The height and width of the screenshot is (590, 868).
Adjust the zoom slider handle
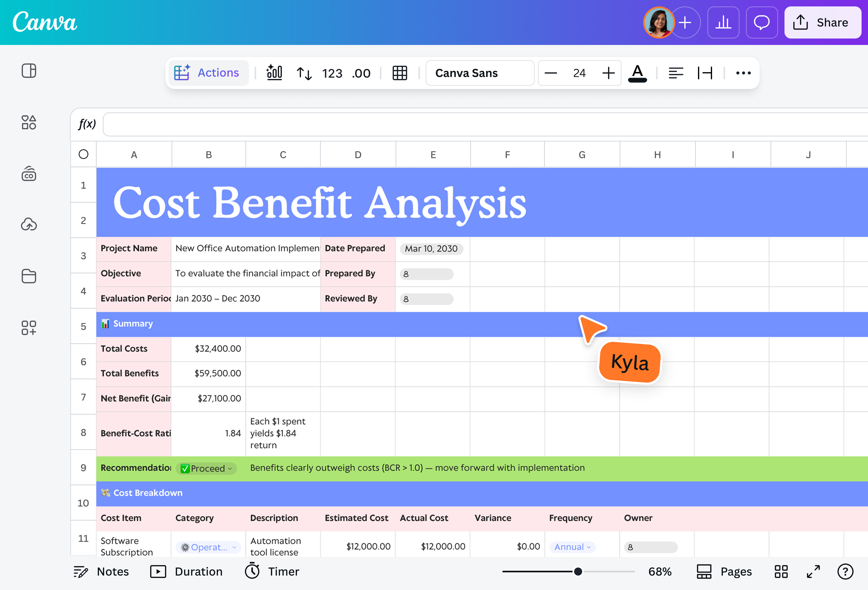tap(578, 572)
